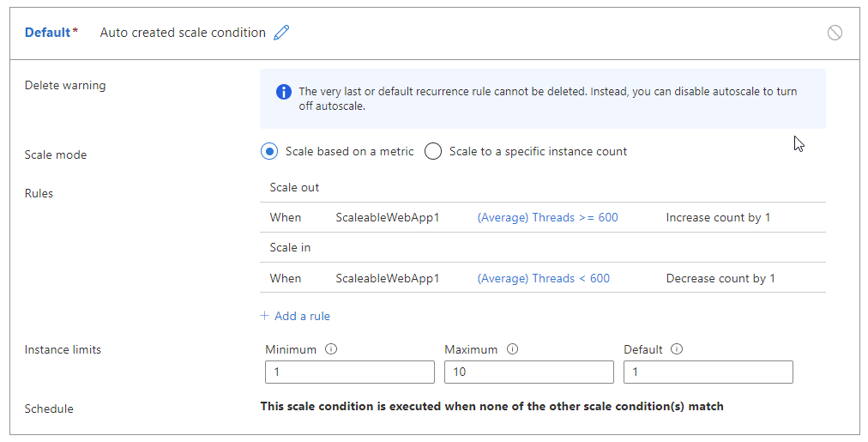Image resolution: width=868 pixels, height=442 pixels.
Task: Click the Default instance limit field
Action: point(708,372)
